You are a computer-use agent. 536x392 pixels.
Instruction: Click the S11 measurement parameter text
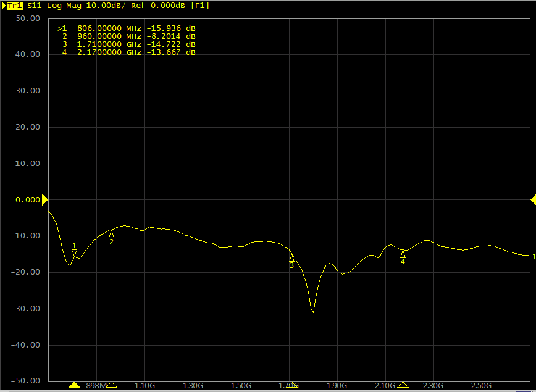click(35, 6)
